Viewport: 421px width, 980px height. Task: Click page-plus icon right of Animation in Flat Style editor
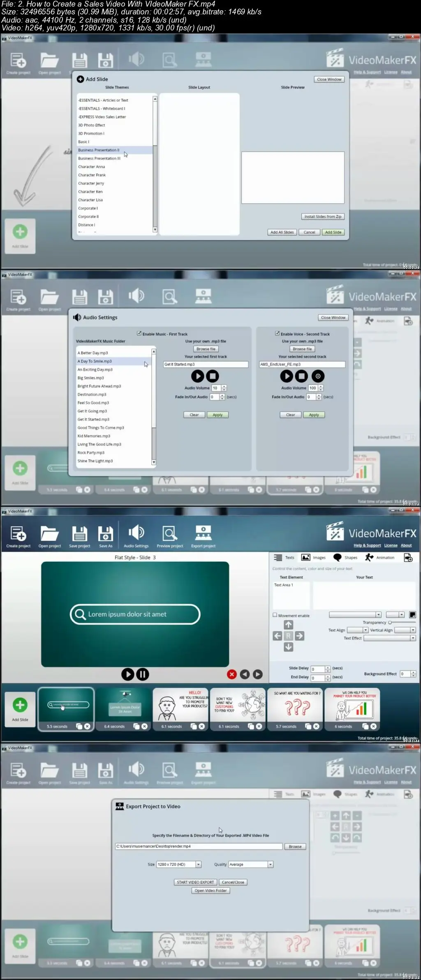[408, 557]
